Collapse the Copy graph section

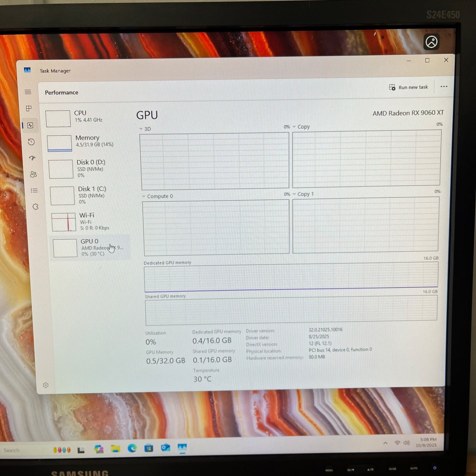[x=295, y=126]
